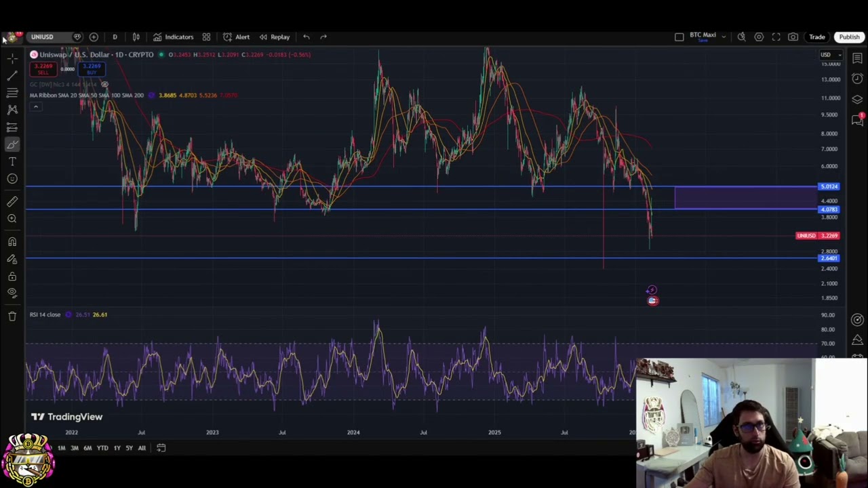This screenshot has width=868, height=488.
Task: Click the Publish button
Action: point(849,37)
